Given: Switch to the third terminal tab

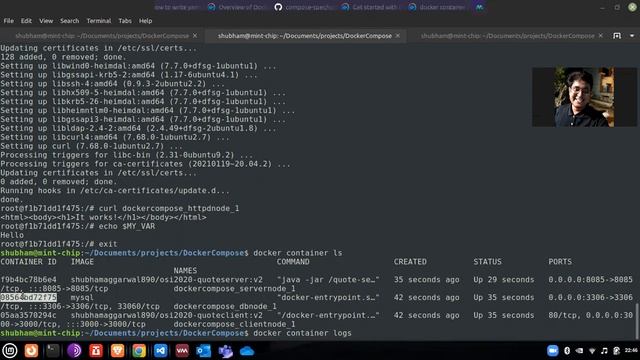Looking at the screenshot, I should pos(507,36).
